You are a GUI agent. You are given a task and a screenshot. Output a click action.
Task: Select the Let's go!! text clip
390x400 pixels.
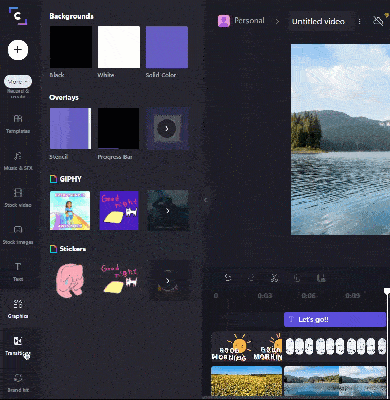point(335,319)
